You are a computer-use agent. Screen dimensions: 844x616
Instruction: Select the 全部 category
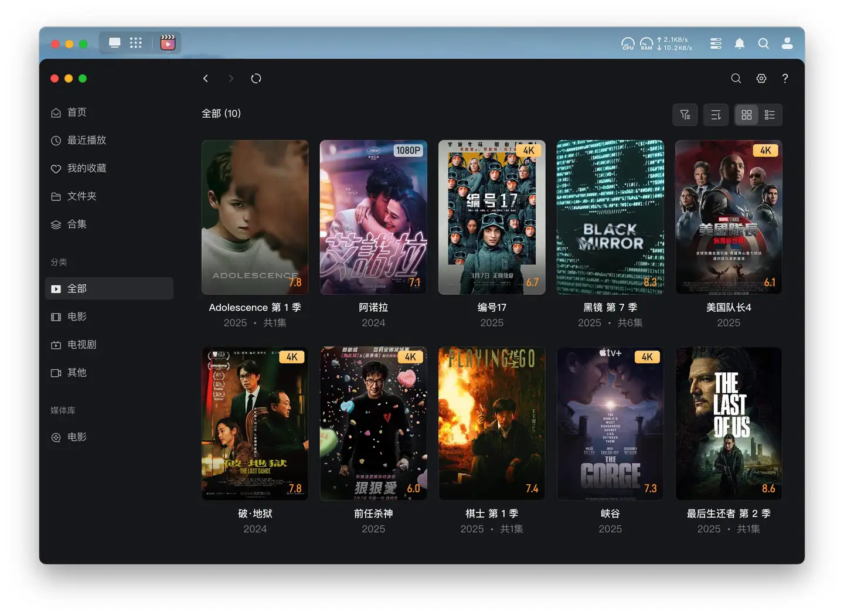pyautogui.click(x=109, y=288)
